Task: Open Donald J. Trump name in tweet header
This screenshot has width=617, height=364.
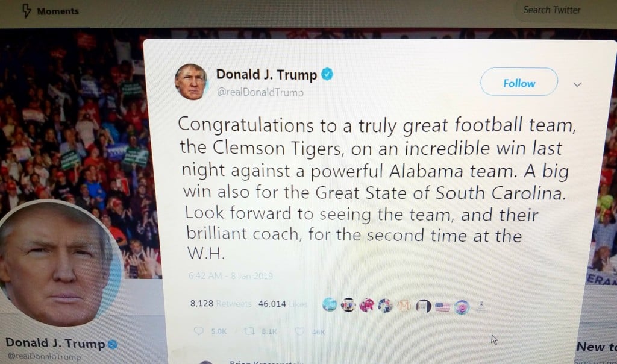Action: (266, 74)
